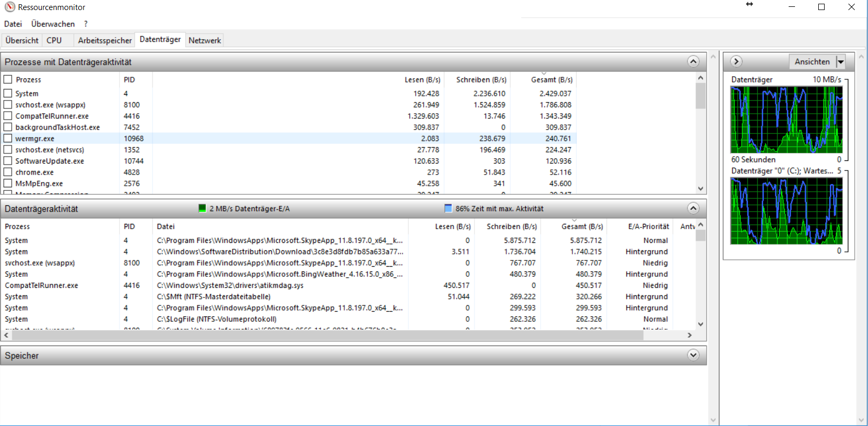Click the Ressourcenmonitor app icon in title bar
868x426 pixels.
pyautogui.click(x=10, y=7)
